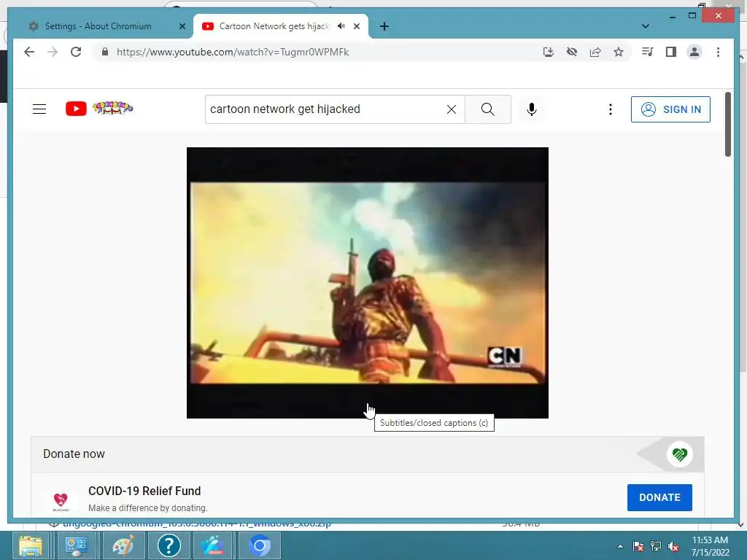Mute the tab via its speaker icon
Viewport: 747px width, 560px height.
(341, 26)
